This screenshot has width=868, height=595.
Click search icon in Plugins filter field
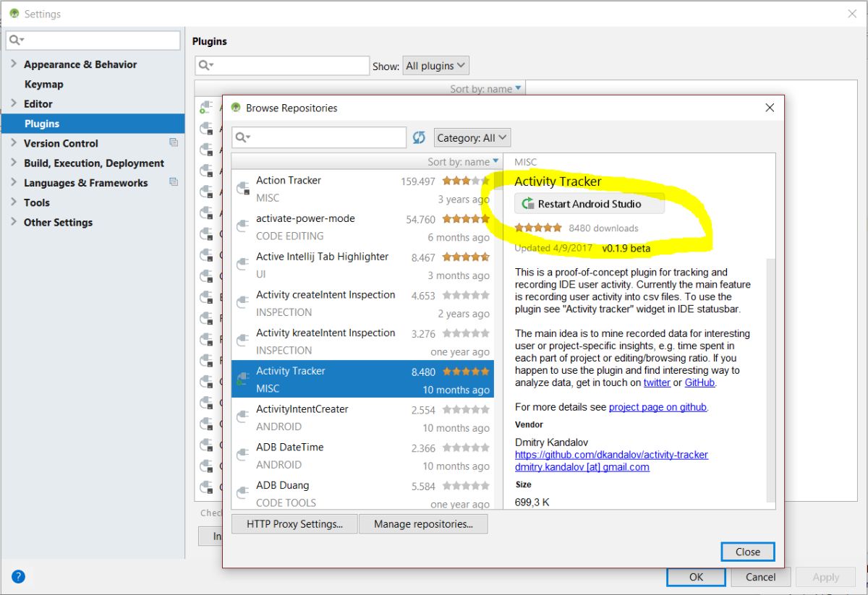coord(205,65)
